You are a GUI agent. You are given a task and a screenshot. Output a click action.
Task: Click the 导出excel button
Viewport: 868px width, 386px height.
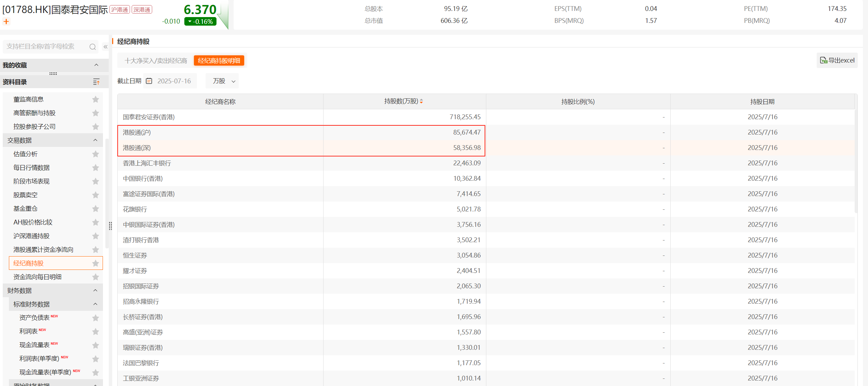click(837, 60)
